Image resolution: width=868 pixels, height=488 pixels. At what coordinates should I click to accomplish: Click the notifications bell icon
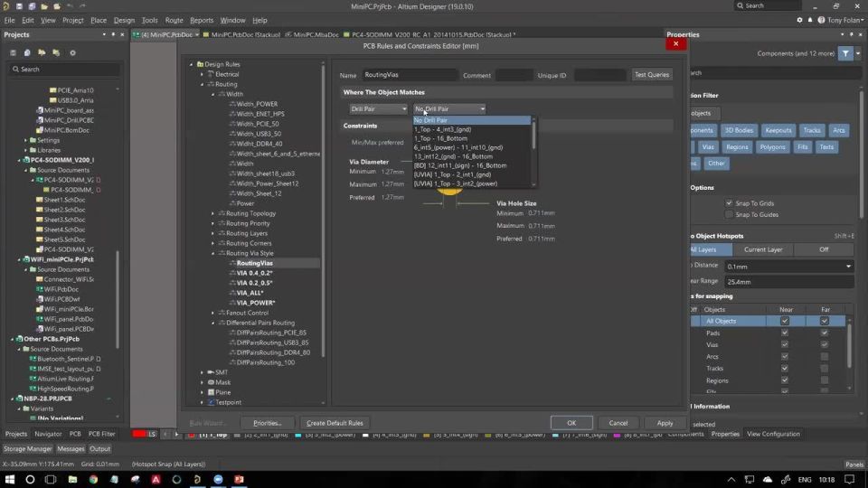point(810,20)
